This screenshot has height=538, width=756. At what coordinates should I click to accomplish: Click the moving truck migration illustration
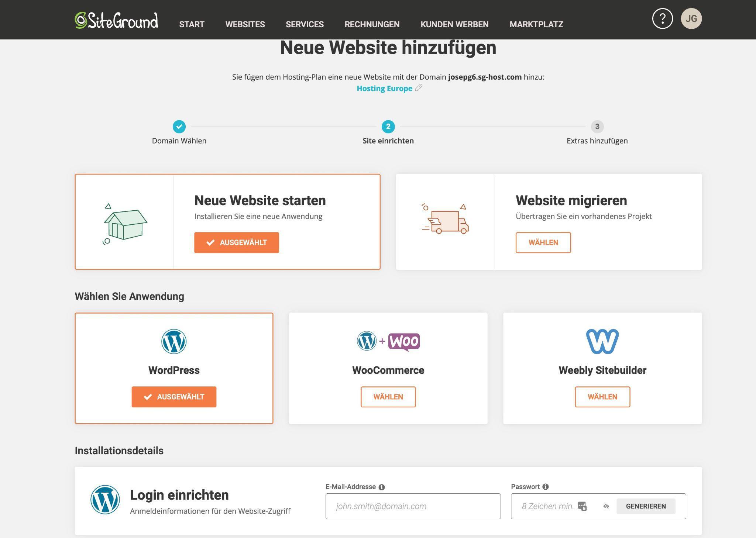[445, 219]
